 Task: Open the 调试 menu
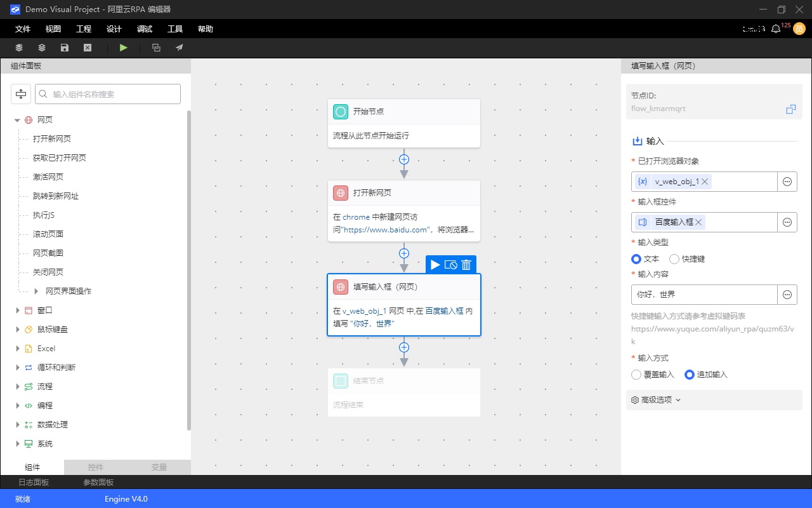coord(145,29)
